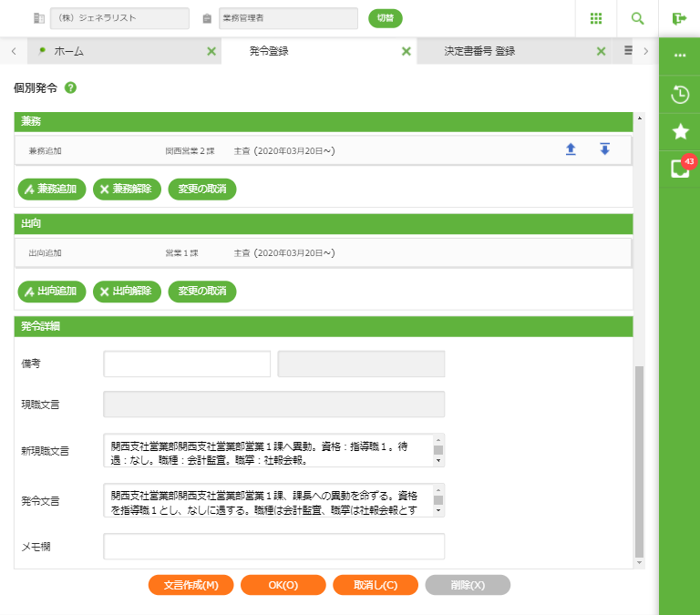Click the main form vertical scrollbar
700x615 pixels.
pos(638,456)
